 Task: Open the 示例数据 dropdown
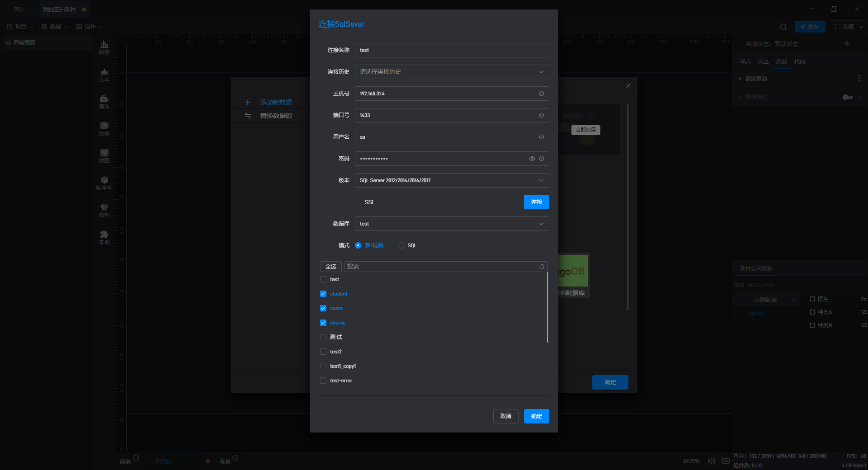(765, 300)
